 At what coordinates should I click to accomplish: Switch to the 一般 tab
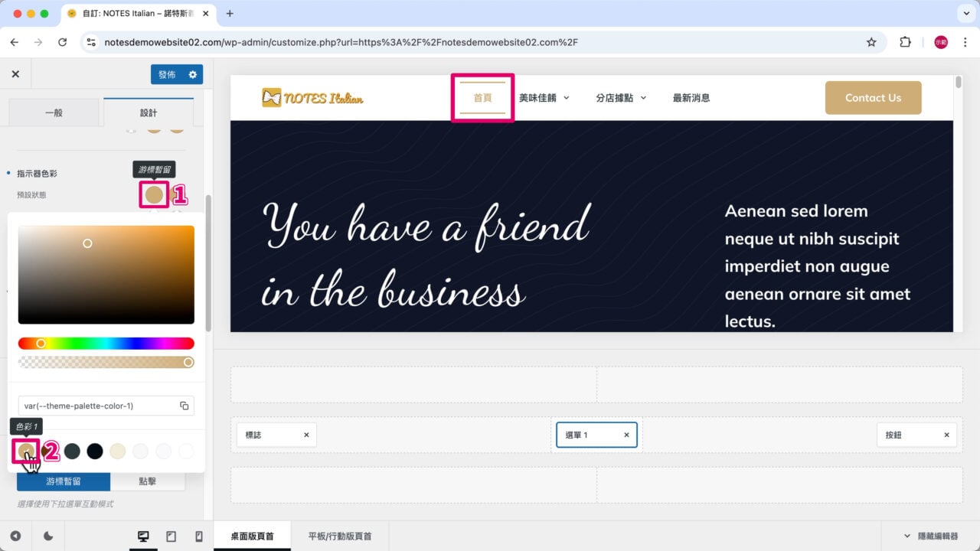coord(54,112)
